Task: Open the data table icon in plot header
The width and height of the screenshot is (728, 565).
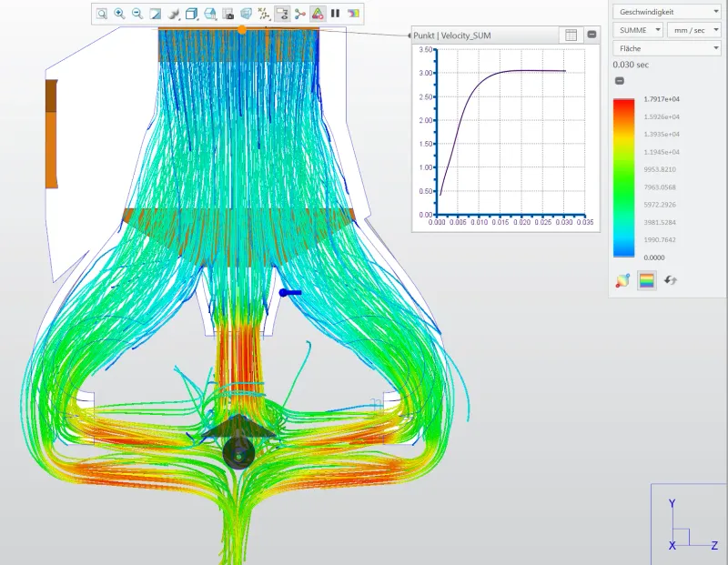Action: click(571, 35)
